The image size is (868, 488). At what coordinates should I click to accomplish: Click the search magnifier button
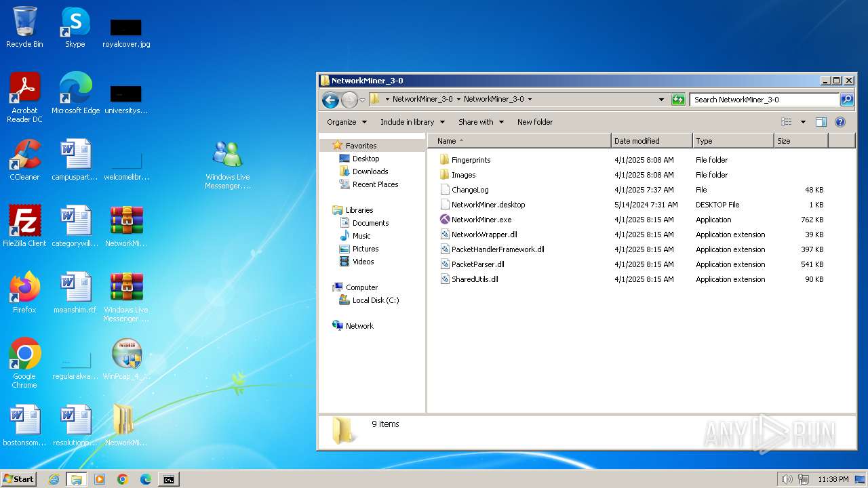tap(847, 100)
